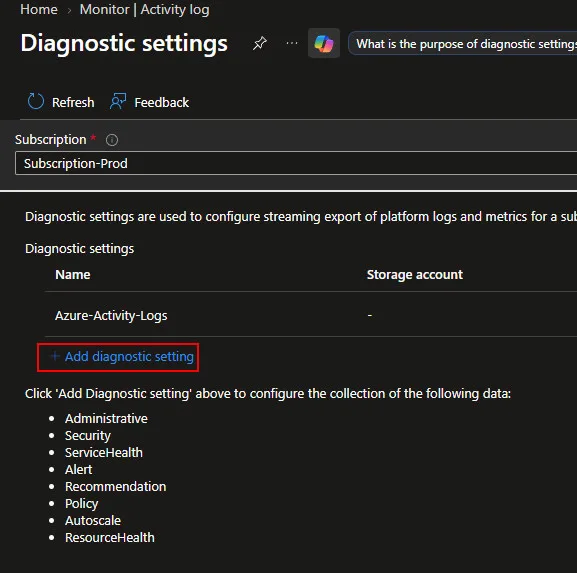The height and width of the screenshot is (573, 577).
Task: Select the Azure-Activity-Logs row
Action: point(311,315)
